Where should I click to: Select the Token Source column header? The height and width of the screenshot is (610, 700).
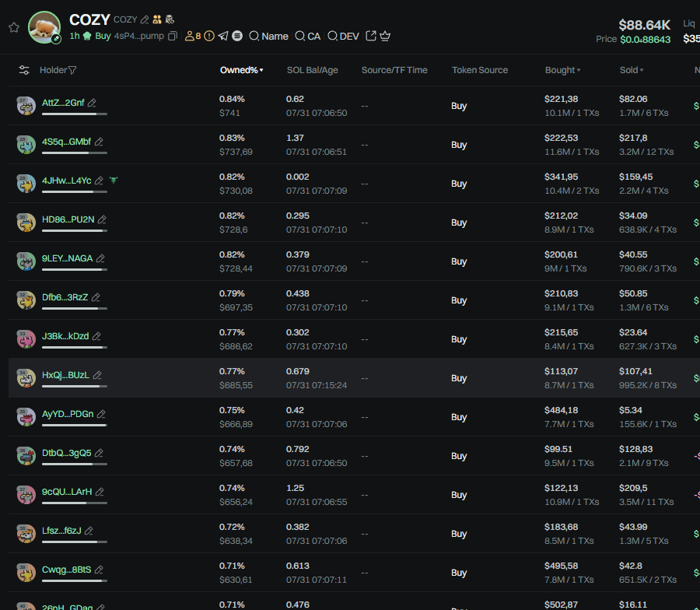479,70
